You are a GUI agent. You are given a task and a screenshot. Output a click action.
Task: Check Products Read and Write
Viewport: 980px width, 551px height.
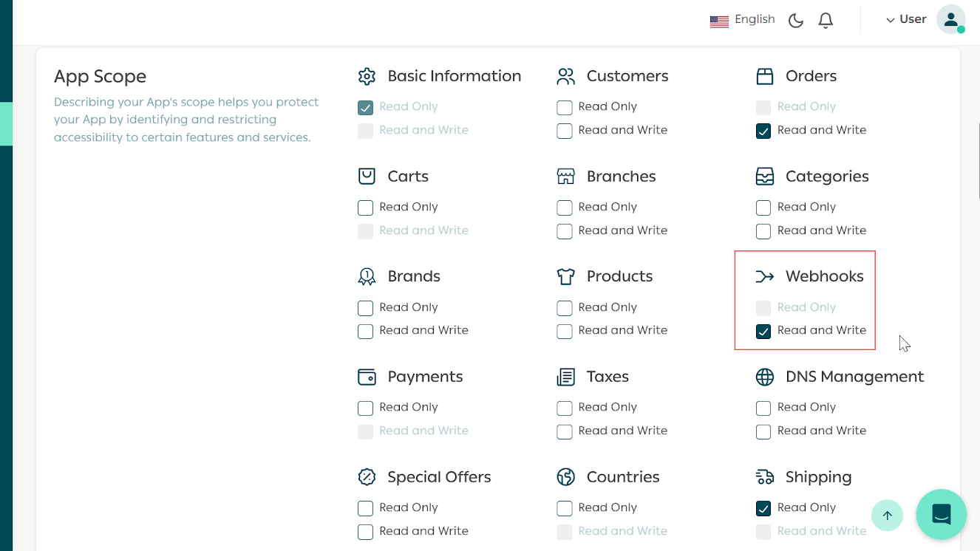(565, 331)
